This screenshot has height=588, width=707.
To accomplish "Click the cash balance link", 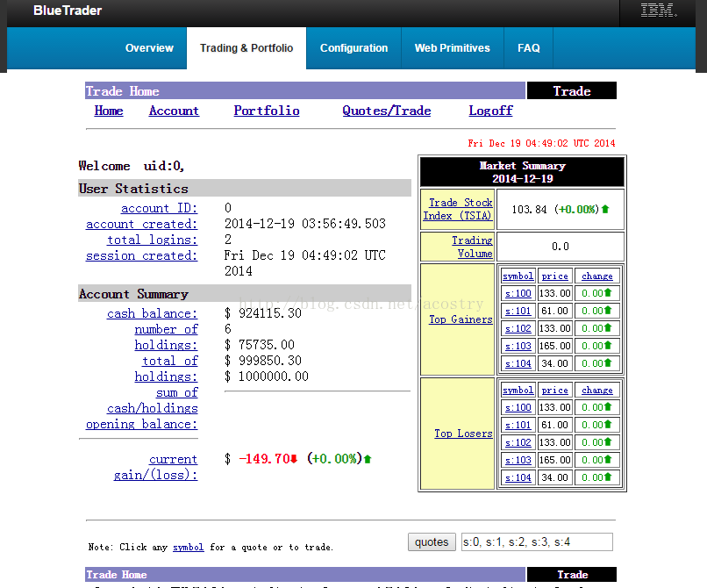I will pyautogui.click(x=152, y=313).
